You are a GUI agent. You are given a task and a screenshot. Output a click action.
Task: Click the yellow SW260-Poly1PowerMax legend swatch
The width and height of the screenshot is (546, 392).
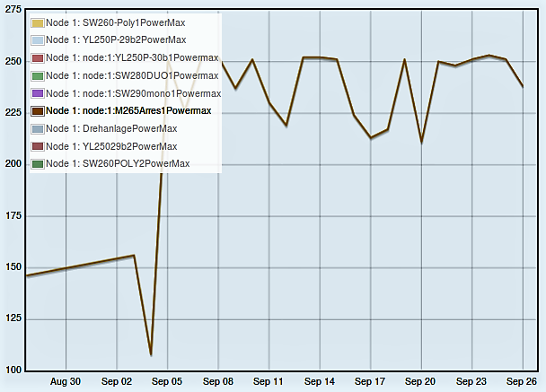pos(37,22)
